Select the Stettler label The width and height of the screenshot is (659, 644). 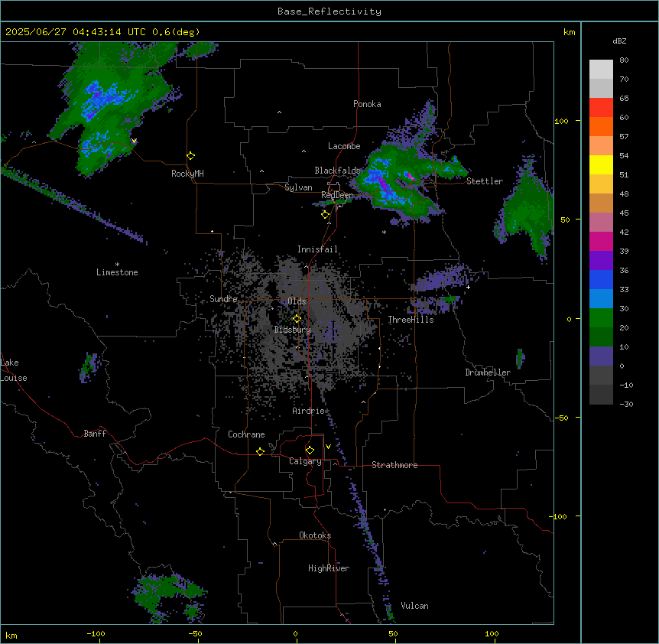[x=485, y=181]
